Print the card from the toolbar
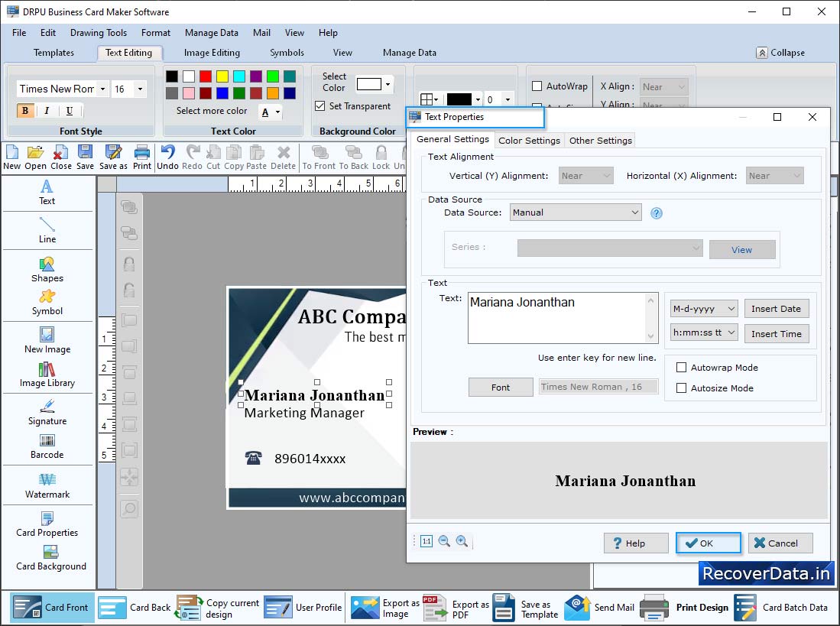This screenshot has width=840, height=626. pos(142,157)
